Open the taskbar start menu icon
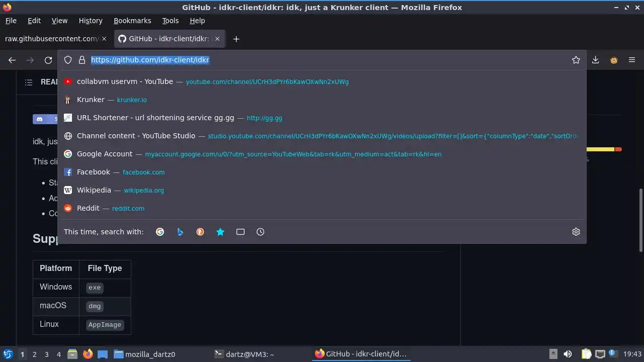 8,354
